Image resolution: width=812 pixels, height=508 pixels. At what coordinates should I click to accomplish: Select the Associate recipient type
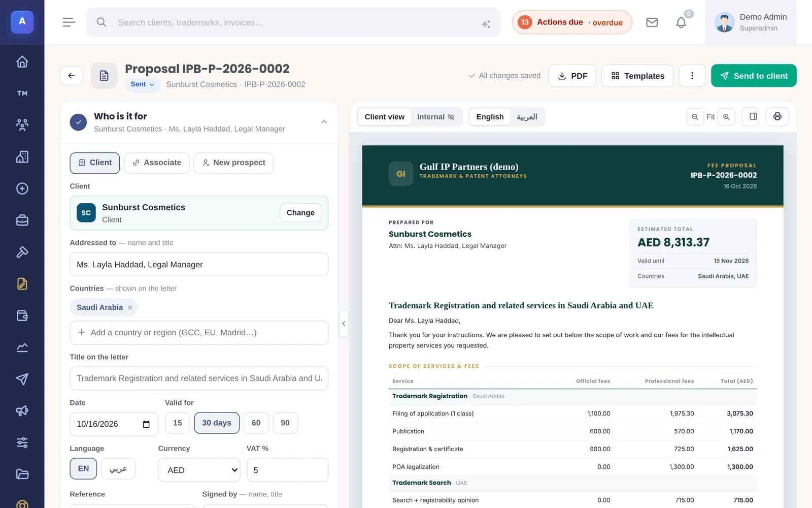pos(157,163)
